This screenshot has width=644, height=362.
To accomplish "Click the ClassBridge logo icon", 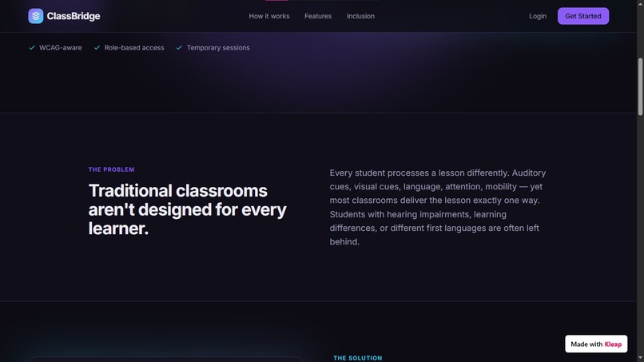I will (36, 16).
